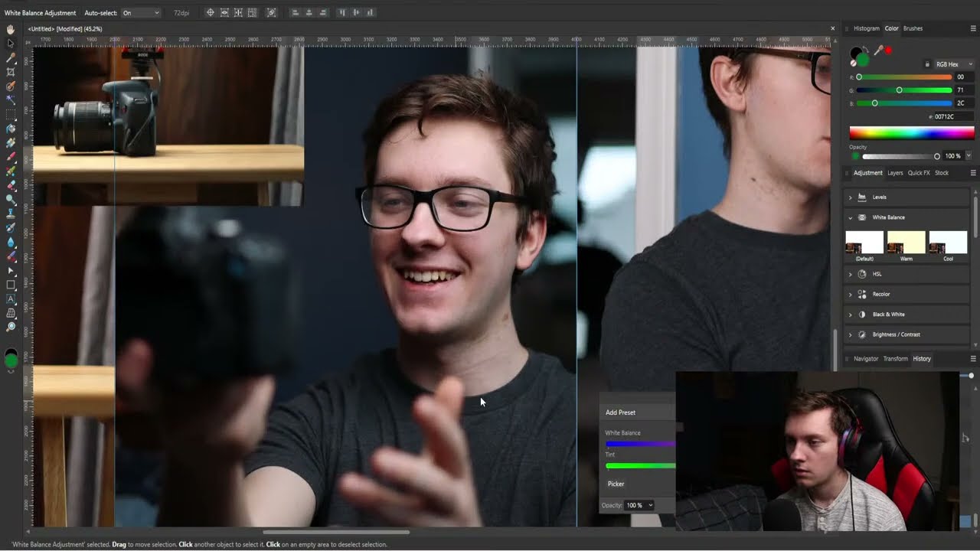Click the Picker button
Viewport: 980px width, 551px height.
[616, 484]
